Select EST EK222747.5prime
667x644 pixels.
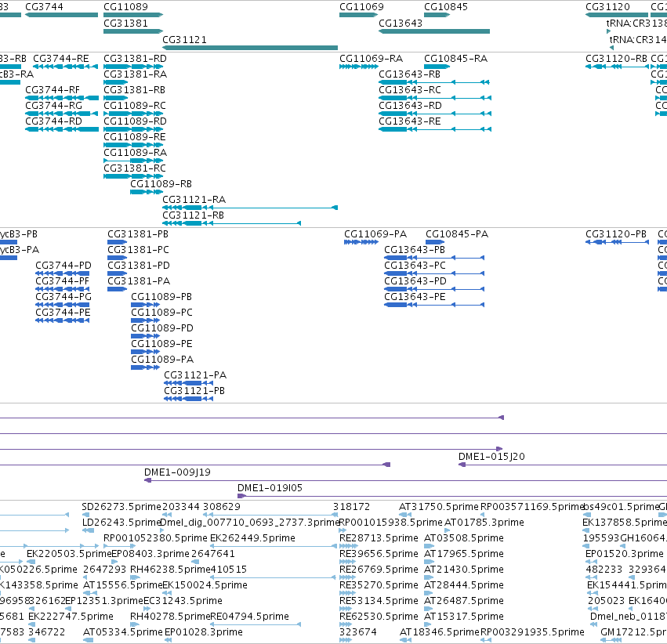[71, 617]
